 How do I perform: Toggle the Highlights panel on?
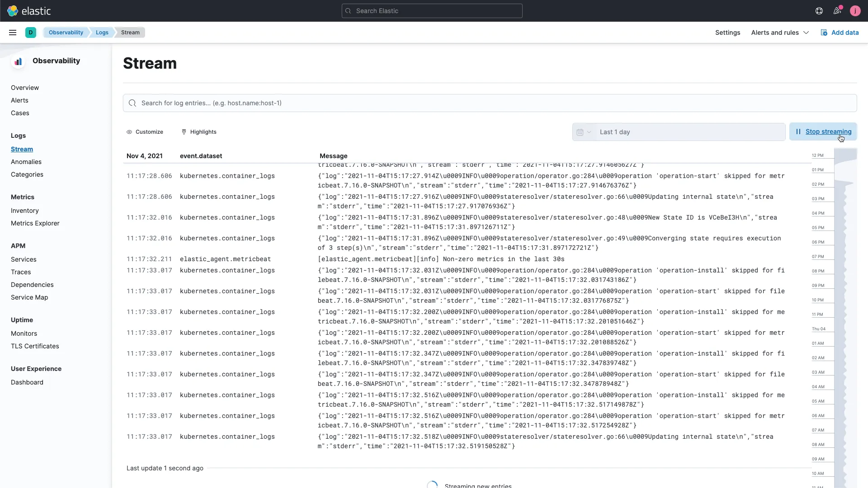[199, 131]
